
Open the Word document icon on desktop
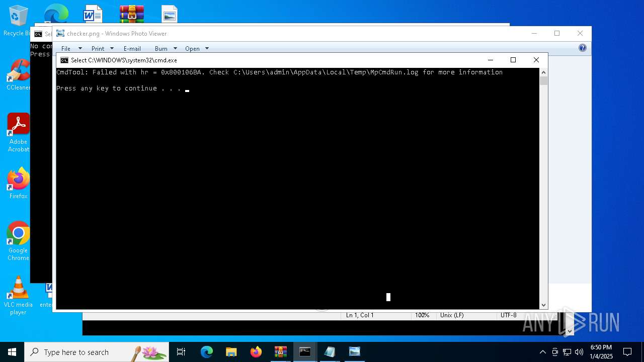(x=93, y=14)
